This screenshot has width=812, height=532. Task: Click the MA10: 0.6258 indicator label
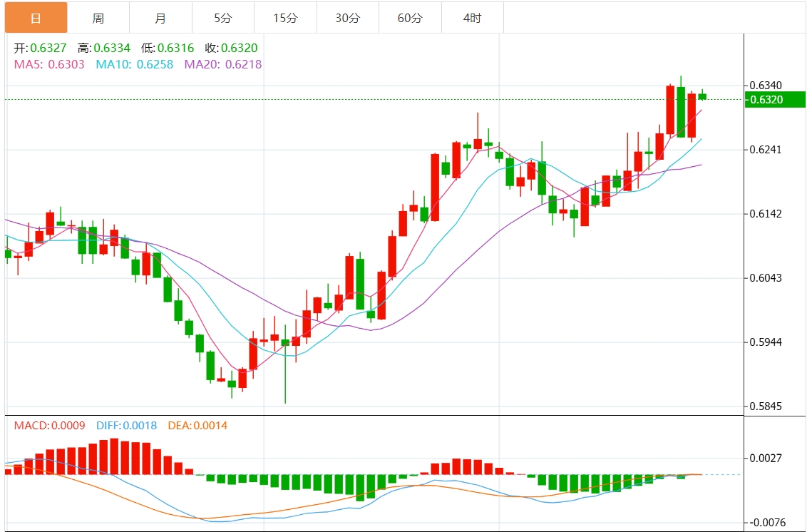tap(135, 64)
